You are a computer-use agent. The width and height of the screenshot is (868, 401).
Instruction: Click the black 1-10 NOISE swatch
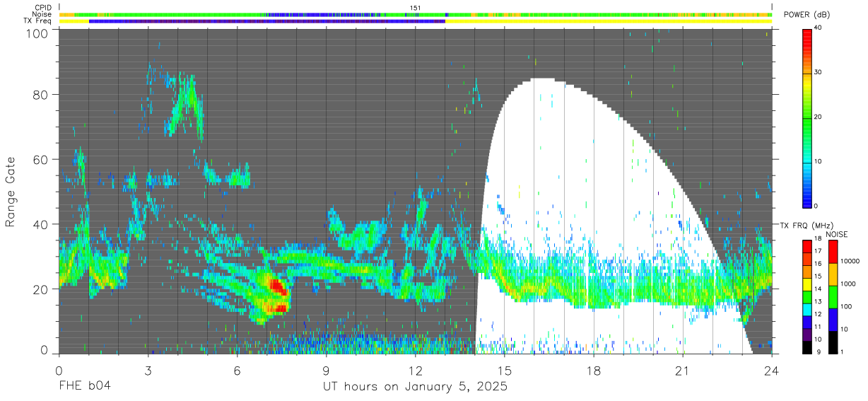[x=833, y=342]
